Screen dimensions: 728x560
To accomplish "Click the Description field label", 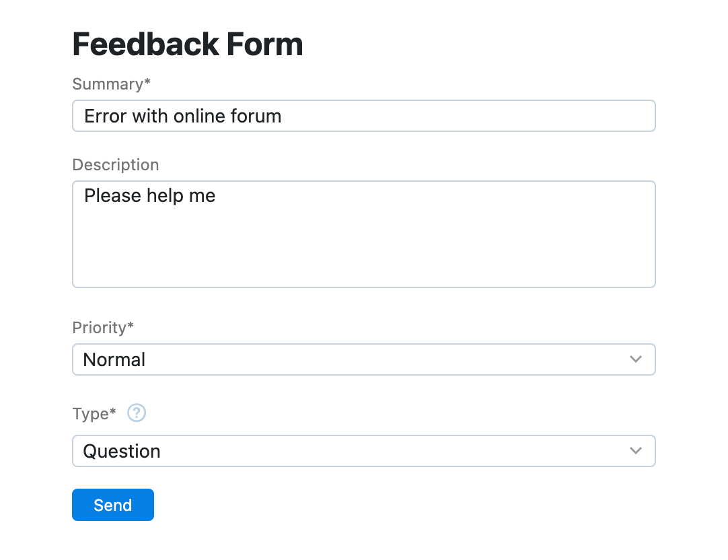I will click(115, 165).
